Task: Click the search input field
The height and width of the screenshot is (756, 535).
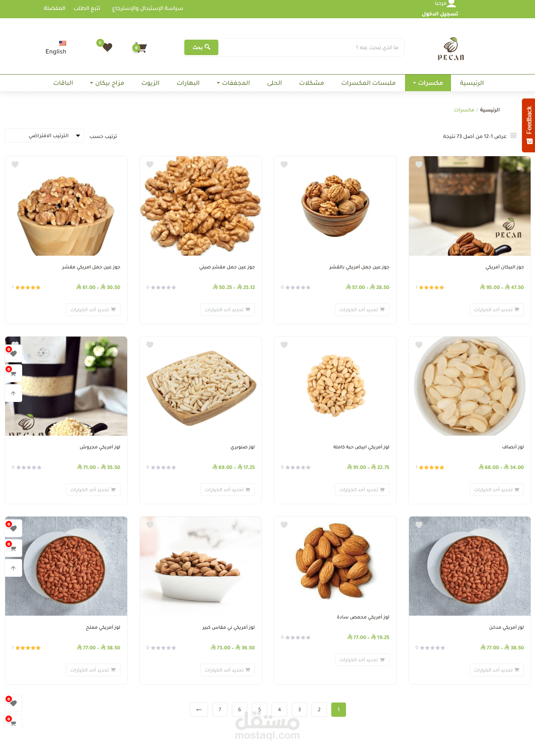Action: [x=311, y=47]
